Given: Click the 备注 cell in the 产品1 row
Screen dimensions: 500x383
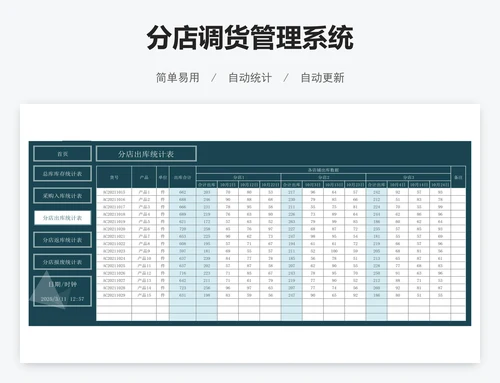Looking at the screenshot, I should tap(458, 192).
